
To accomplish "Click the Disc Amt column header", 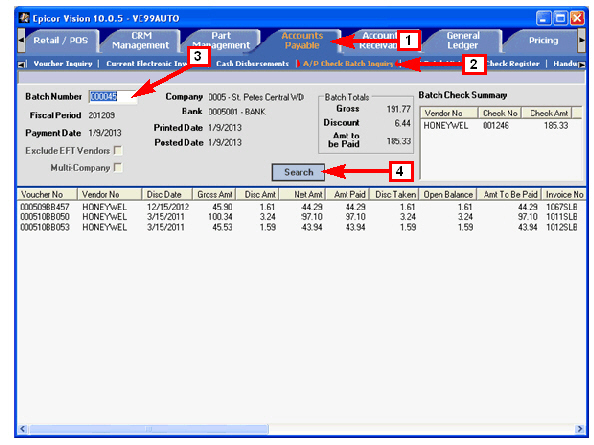I will pyautogui.click(x=258, y=194).
